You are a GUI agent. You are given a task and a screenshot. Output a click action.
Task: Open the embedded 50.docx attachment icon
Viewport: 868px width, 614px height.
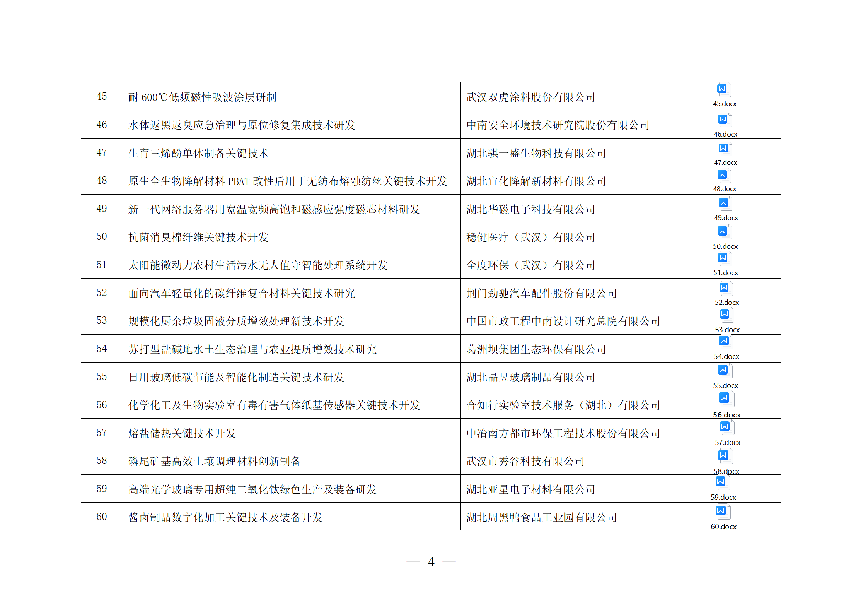(725, 238)
